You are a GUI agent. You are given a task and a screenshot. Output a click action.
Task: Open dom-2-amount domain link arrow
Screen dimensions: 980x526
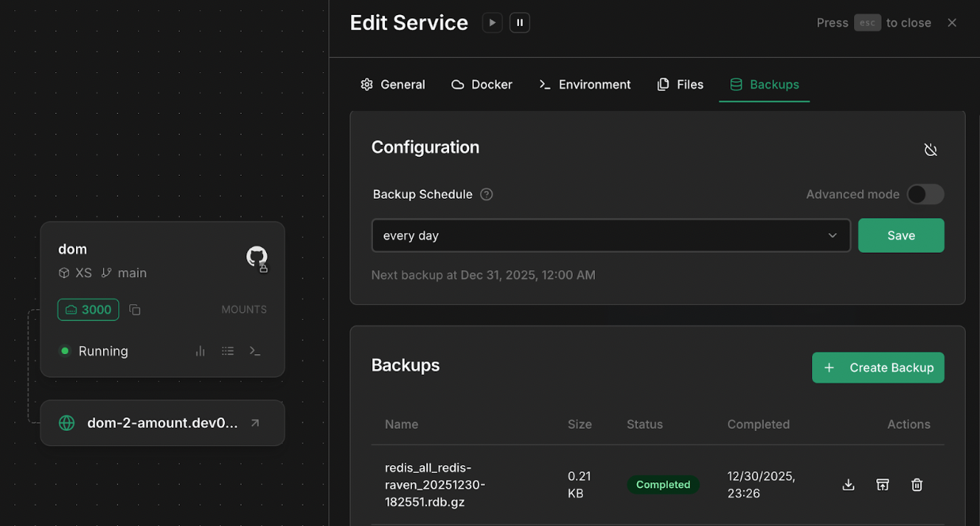[x=255, y=423]
